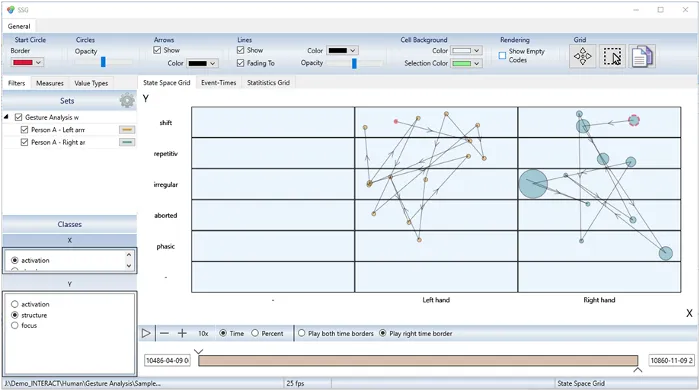The width and height of the screenshot is (700, 391).
Task: Select structure radio in Y classes
Action: click(15, 315)
